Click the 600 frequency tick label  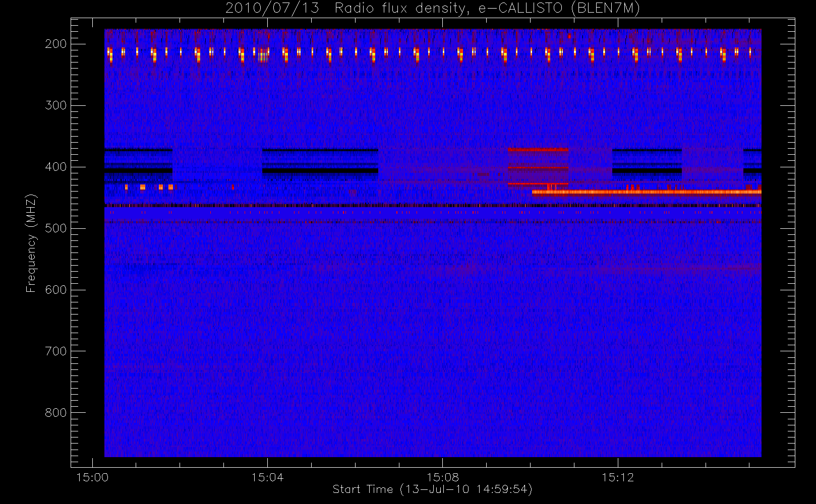click(56, 290)
